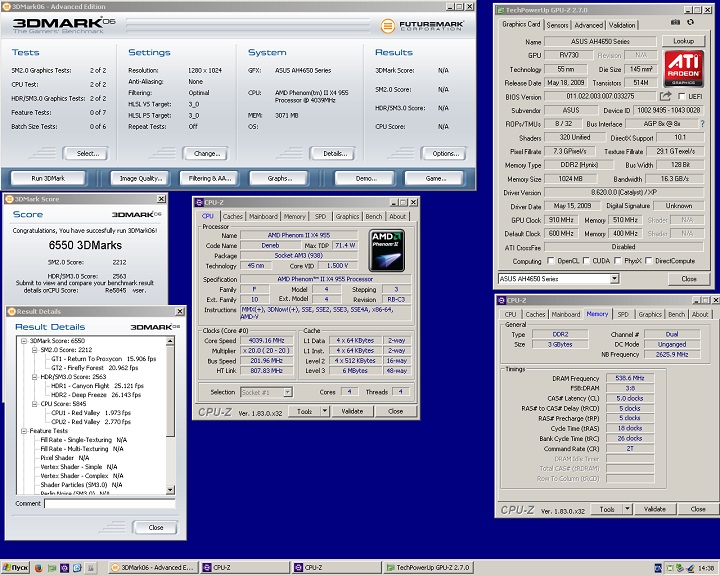Collapse the SM2.0 Score tree node
The height and width of the screenshot is (576, 720).
[33, 348]
